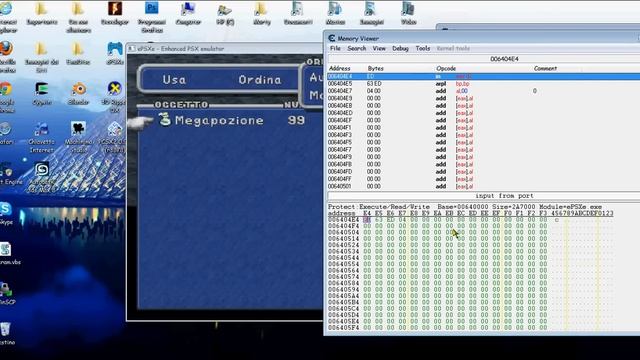This screenshot has width=640, height=360.
Task: Click the Memory Viewer title bar
Action: coord(482,38)
